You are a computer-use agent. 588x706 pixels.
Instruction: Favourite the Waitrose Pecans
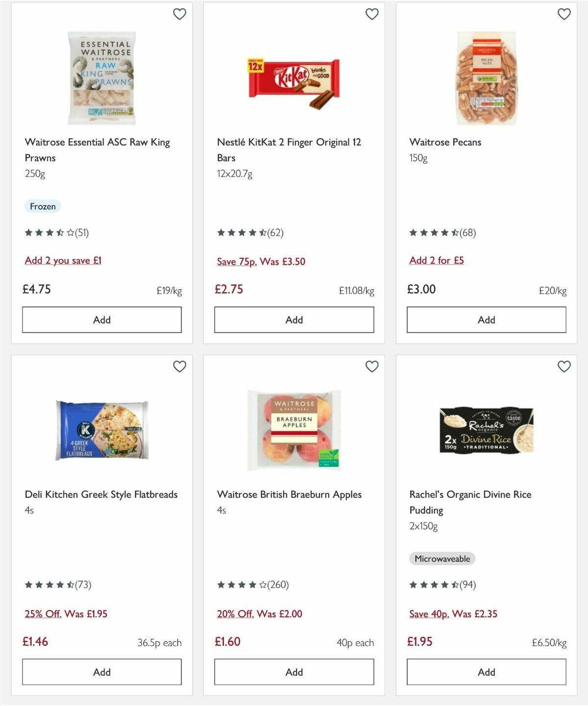pyautogui.click(x=564, y=14)
